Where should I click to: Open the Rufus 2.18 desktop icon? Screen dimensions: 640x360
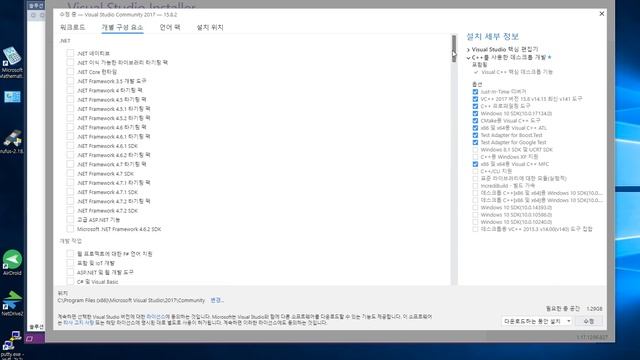coord(12,142)
